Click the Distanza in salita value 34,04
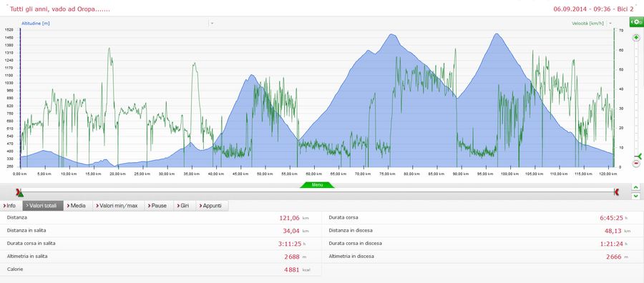 click(291, 231)
